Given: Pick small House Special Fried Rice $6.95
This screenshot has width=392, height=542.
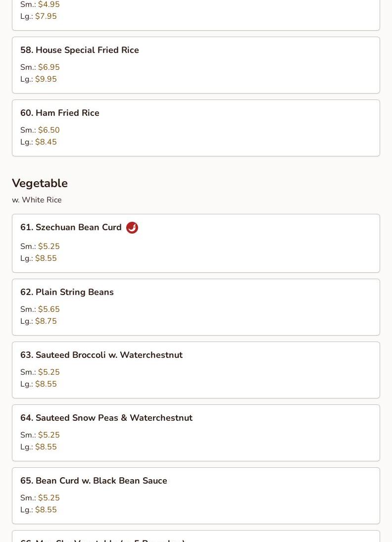Looking at the screenshot, I should point(49,67).
